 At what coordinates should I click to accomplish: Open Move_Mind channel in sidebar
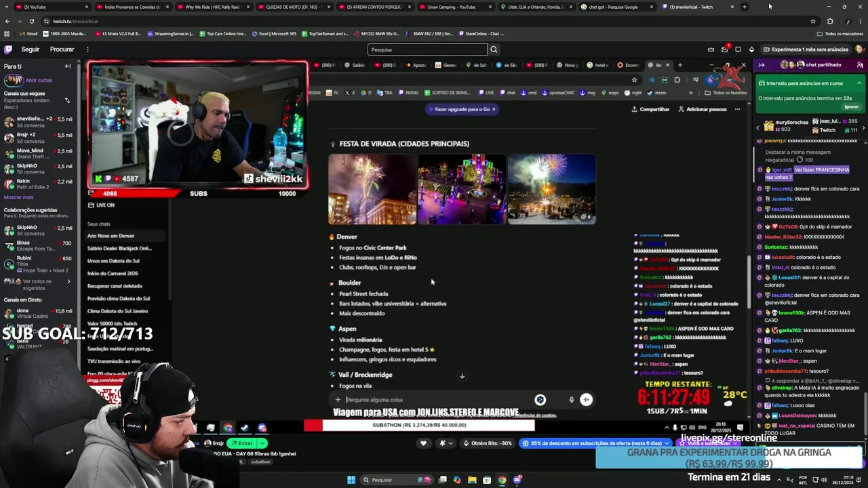coord(38,153)
